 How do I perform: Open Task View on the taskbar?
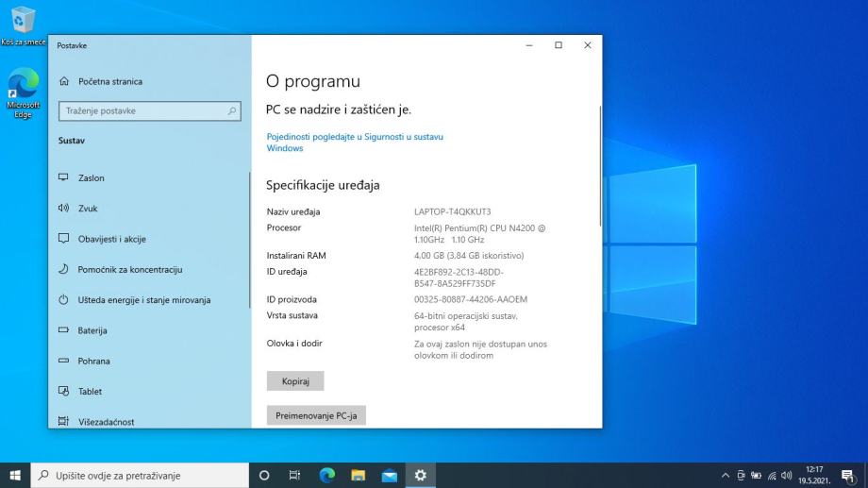pyautogui.click(x=294, y=476)
